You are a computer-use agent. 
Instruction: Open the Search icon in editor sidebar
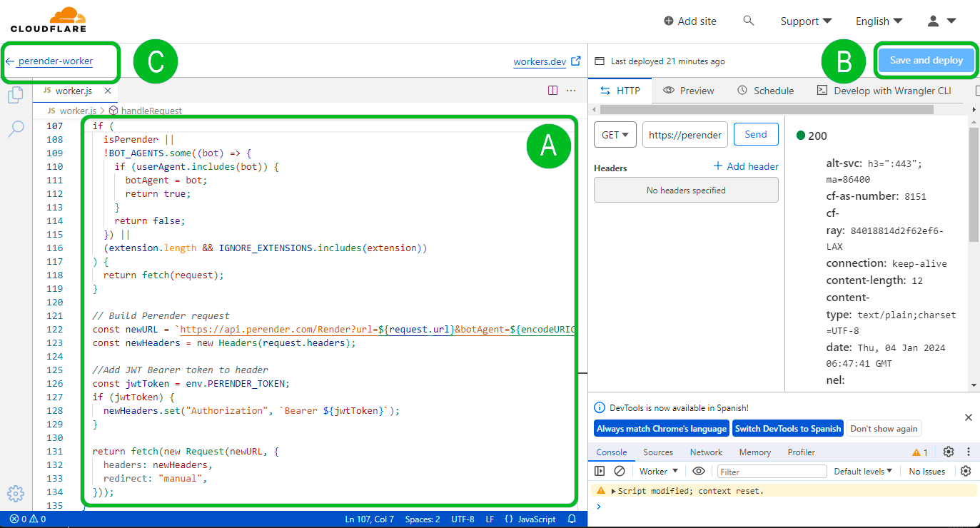tap(16, 128)
